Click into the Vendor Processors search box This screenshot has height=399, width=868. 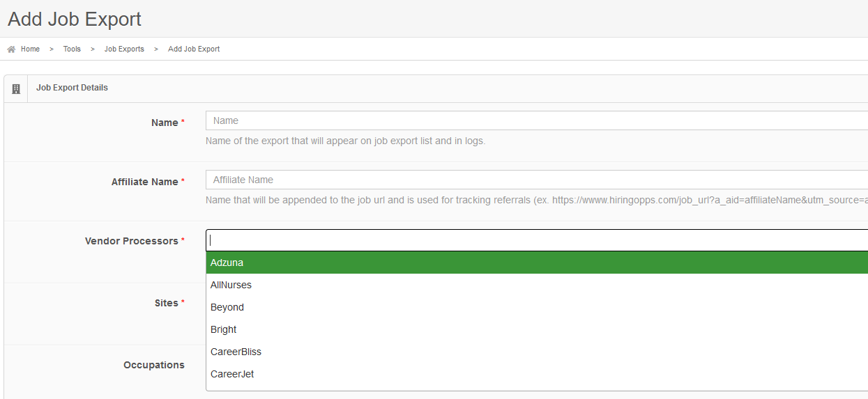[x=537, y=240]
